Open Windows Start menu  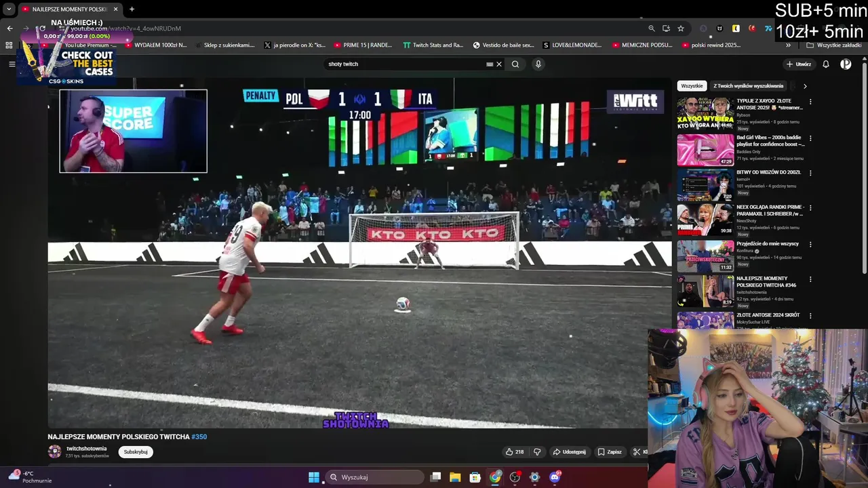pyautogui.click(x=314, y=477)
